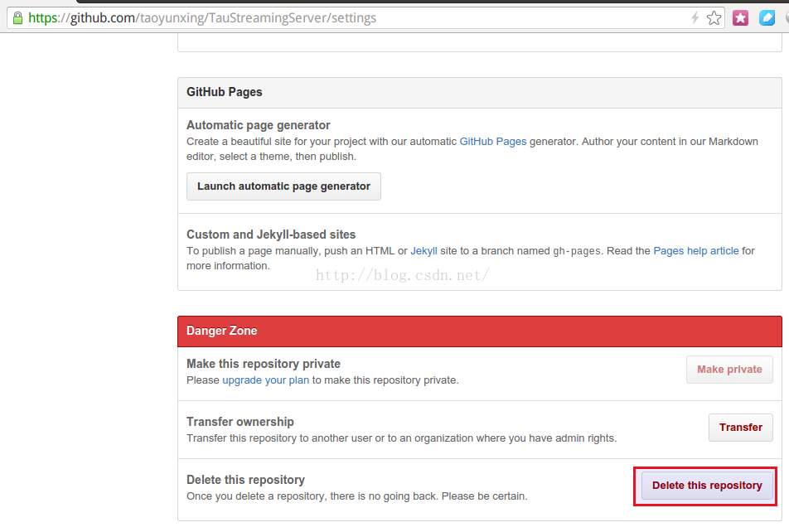Click the lightning bolt icon in the address bar

[x=695, y=18]
